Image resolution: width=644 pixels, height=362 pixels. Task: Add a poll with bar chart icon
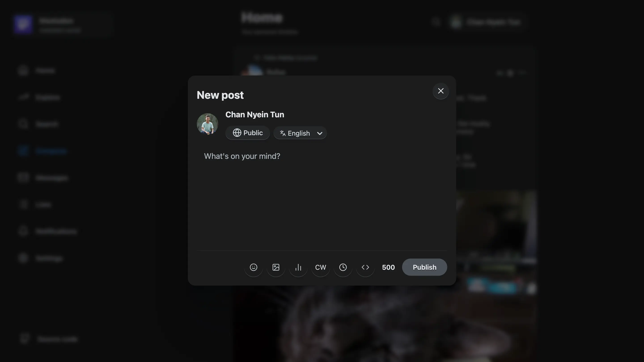click(x=298, y=267)
